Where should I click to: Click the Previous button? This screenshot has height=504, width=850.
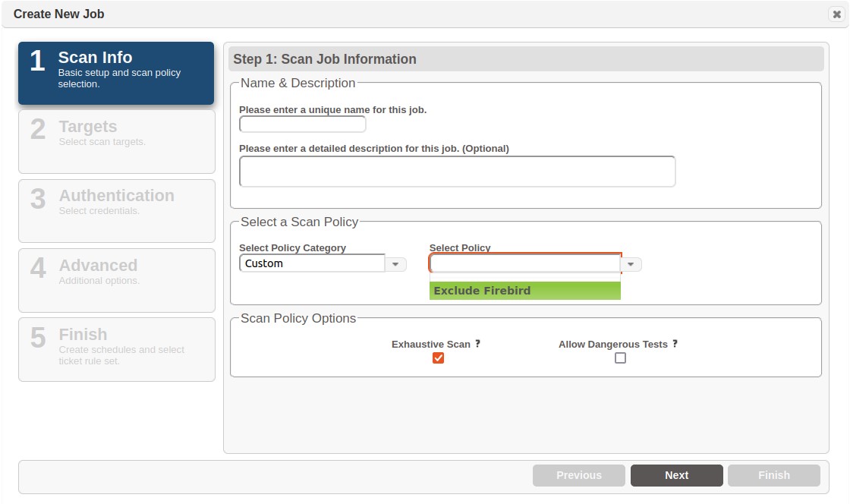tap(578, 475)
